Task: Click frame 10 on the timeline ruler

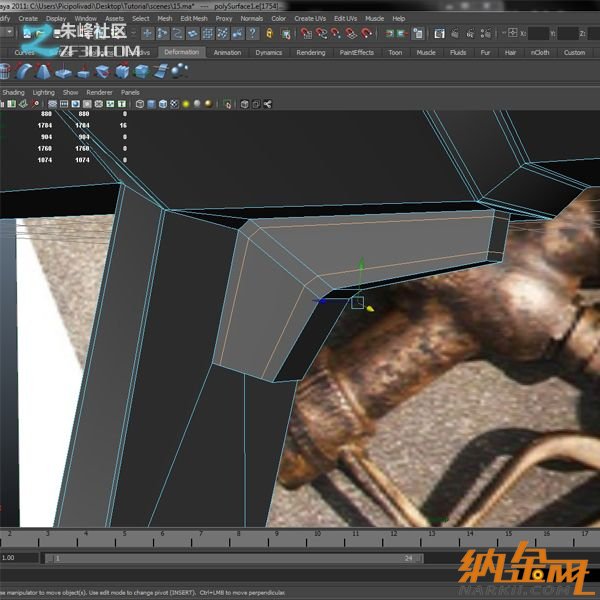Action: pos(317,536)
